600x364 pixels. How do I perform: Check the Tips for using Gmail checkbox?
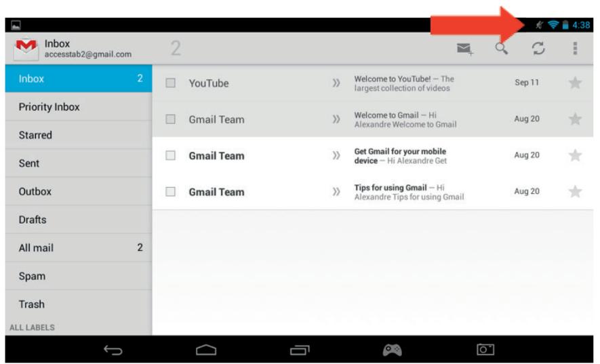[x=170, y=191]
